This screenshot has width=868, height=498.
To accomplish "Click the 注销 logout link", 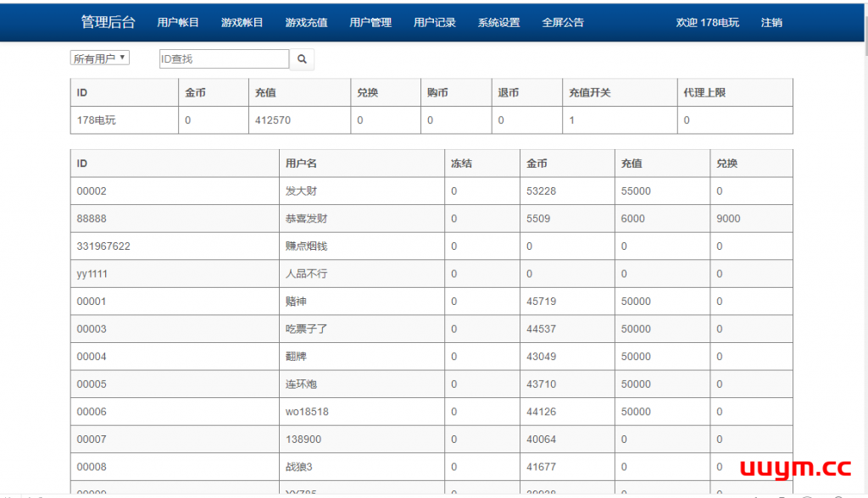I will tap(771, 23).
